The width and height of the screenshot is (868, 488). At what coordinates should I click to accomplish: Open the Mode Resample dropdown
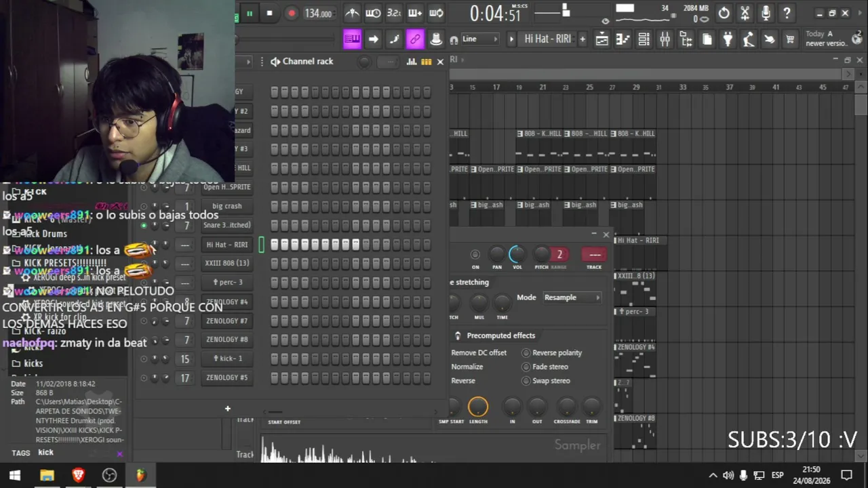tap(572, 298)
